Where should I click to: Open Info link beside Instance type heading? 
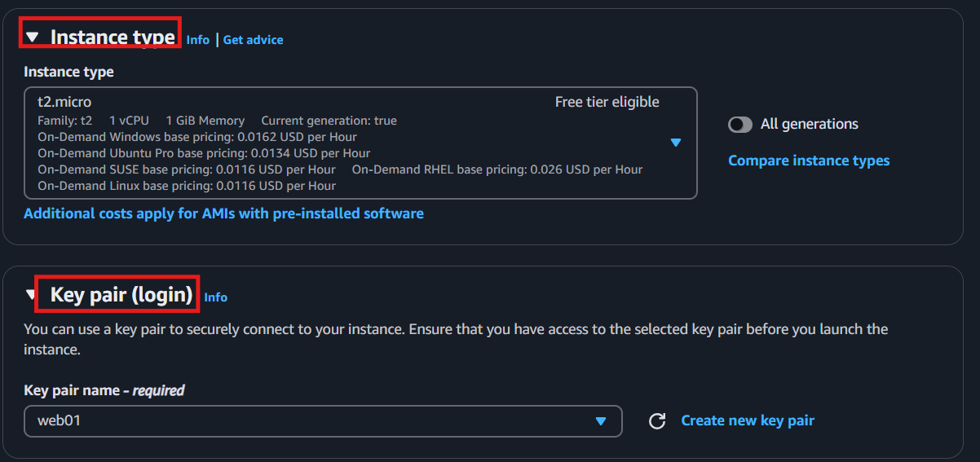click(198, 39)
